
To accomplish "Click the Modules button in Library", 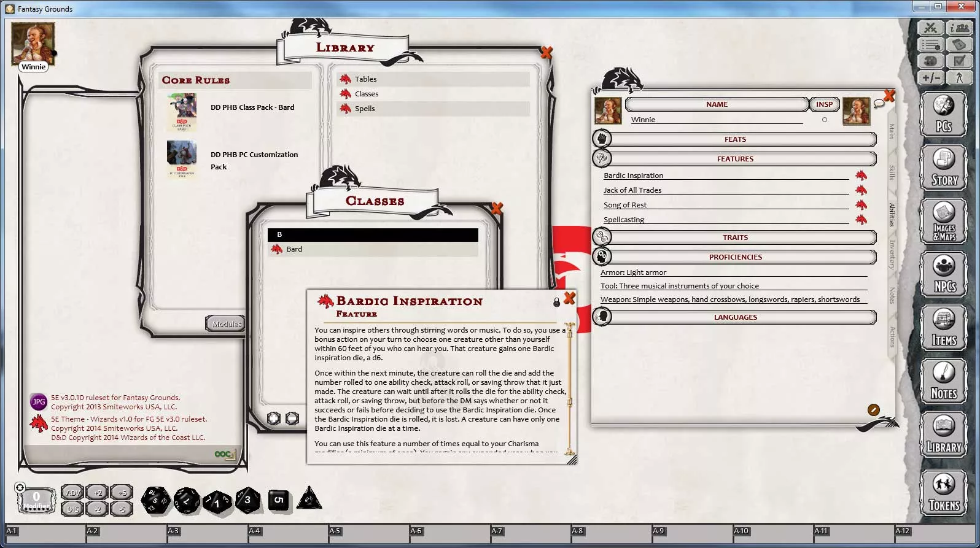I will 226,324.
